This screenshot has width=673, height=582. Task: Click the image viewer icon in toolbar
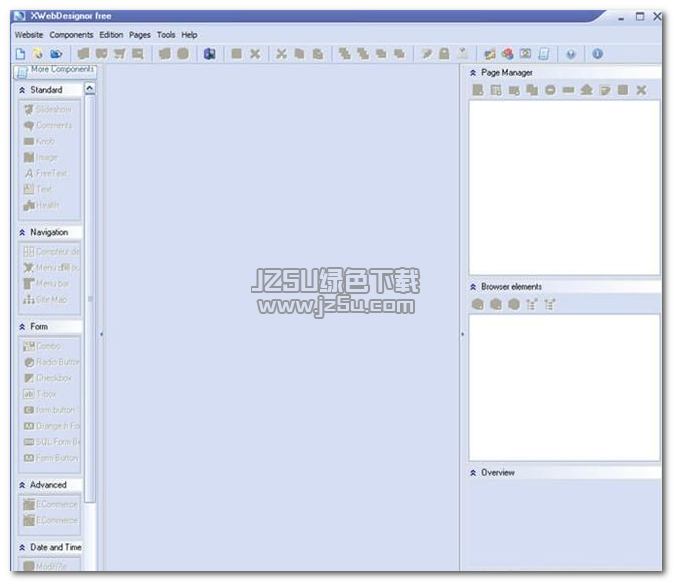tap(525, 54)
